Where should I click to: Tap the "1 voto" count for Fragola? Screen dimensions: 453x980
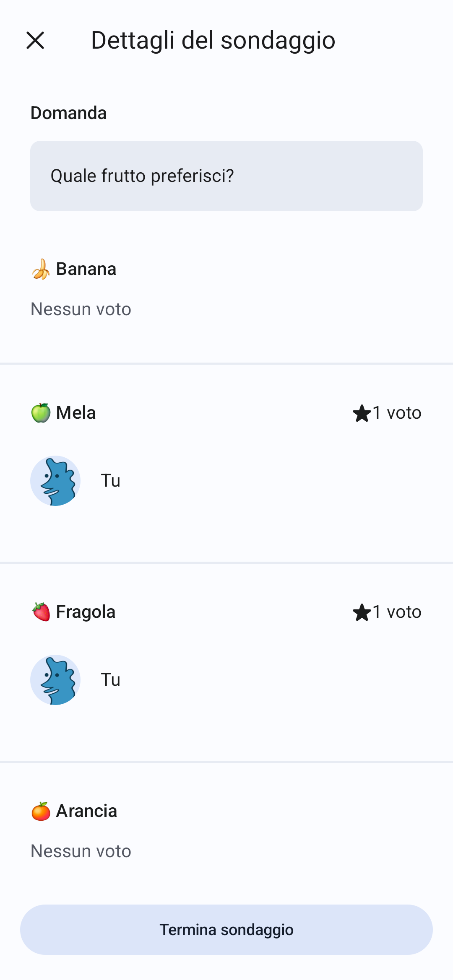pos(397,612)
